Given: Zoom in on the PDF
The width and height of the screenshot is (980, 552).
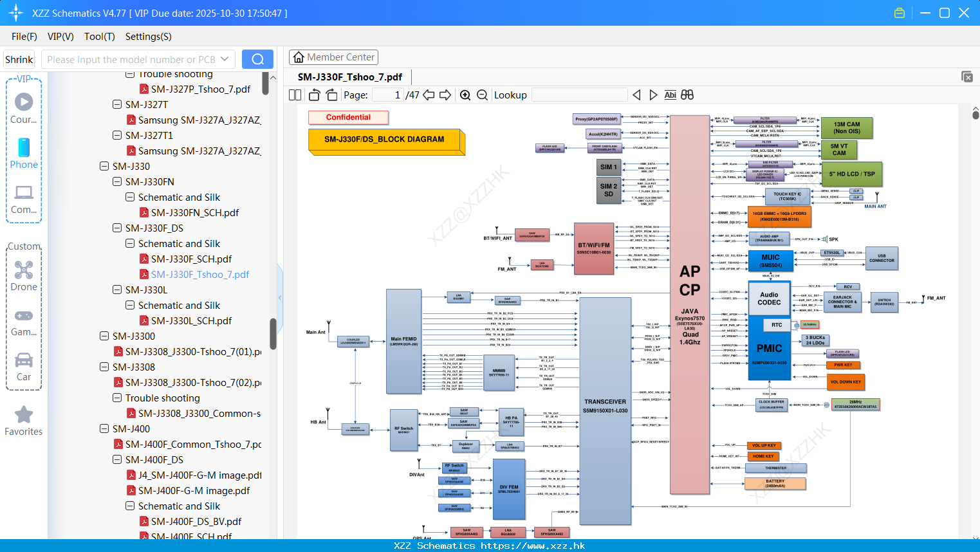Looking at the screenshot, I should [465, 95].
